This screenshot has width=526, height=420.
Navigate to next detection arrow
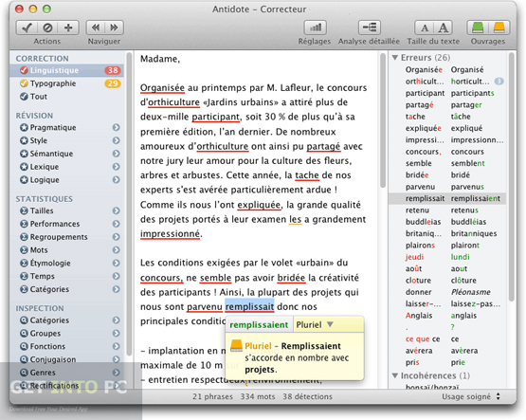click(114, 27)
